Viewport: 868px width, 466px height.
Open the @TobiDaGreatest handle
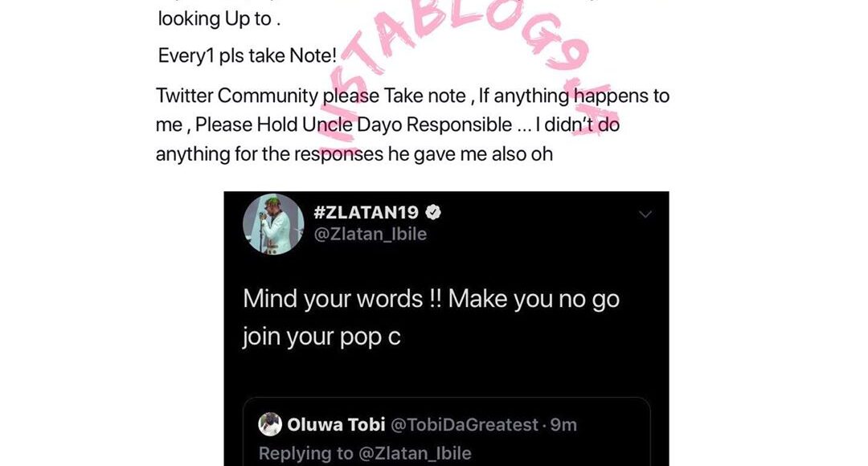(x=465, y=424)
